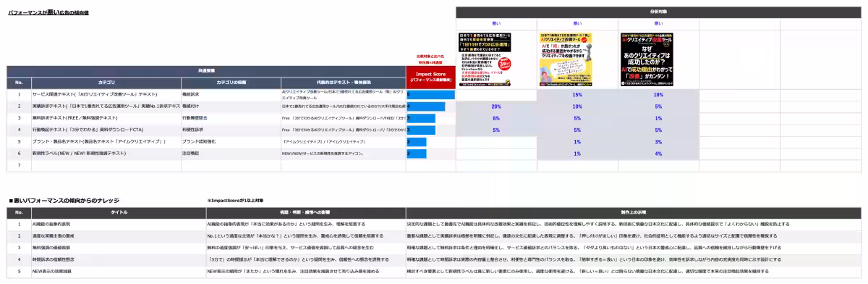
Task: Click the 悪い label above the black ad
Action: click(x=658, y=24)
